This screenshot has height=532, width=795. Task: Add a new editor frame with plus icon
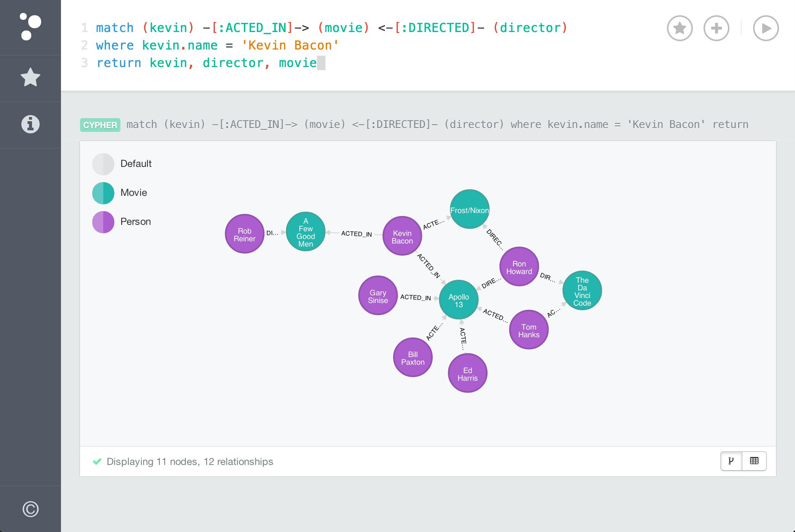pyautogui.click(x=716, y=28)
